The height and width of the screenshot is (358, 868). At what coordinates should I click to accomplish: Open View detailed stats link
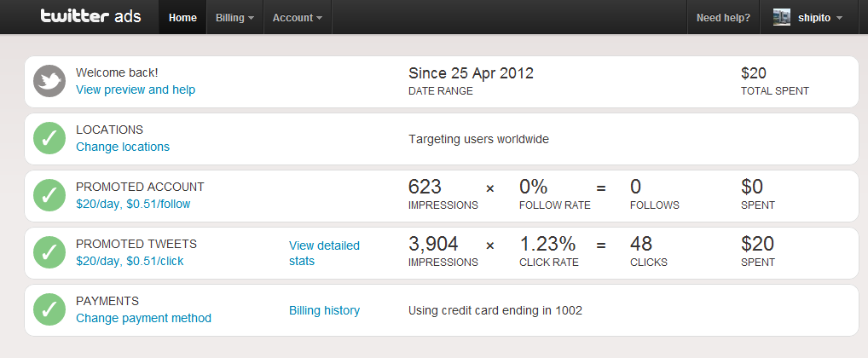click(x=324, y=253)
